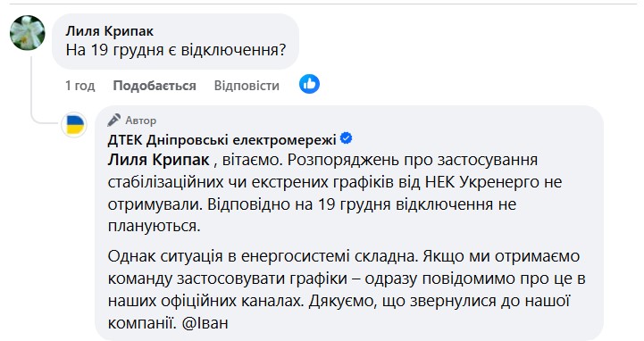The width and height of the screenshot is (644, 341).
Task: Click bold 'Лиля Крипак' mention in reply
Action: click(158, 159)
